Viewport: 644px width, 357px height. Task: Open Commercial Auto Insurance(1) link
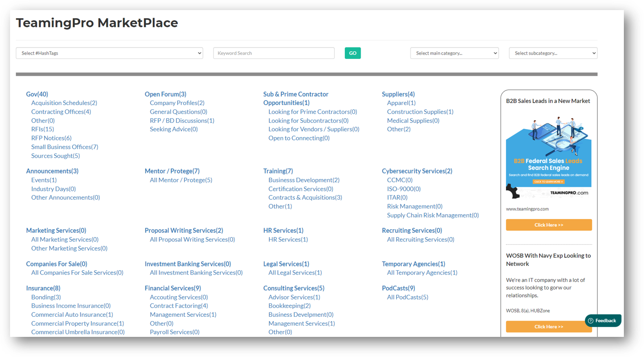tap(72, 315)
